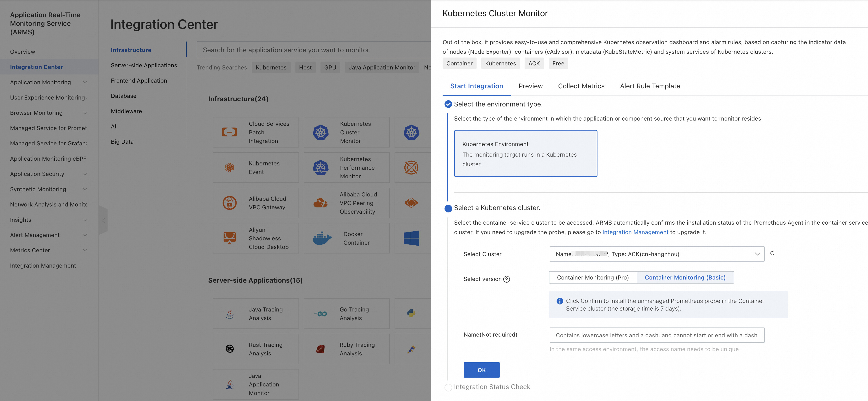Click the ACK tag label
Image resolution: width=868 pixels, height=401 pixels.
point(534,63)
